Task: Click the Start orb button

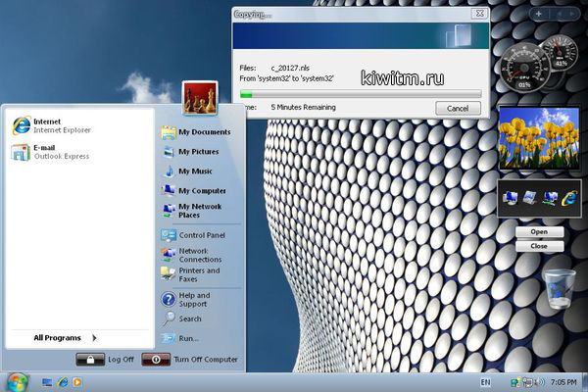Action: coord(18,382)
